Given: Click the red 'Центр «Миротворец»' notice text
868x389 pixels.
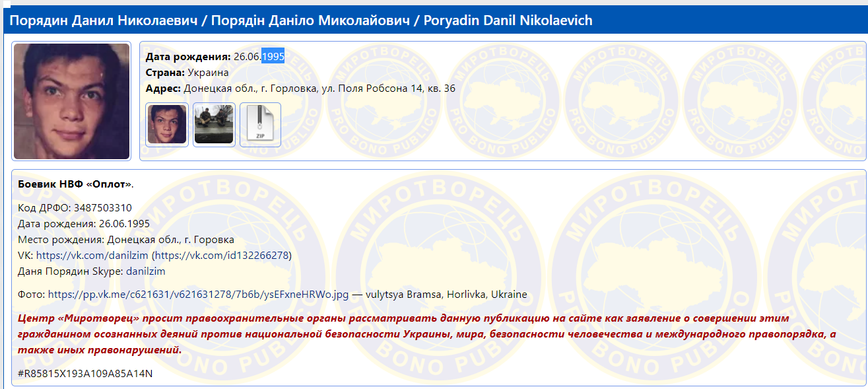Looking at the screenshot, I should tap(426, 334).
